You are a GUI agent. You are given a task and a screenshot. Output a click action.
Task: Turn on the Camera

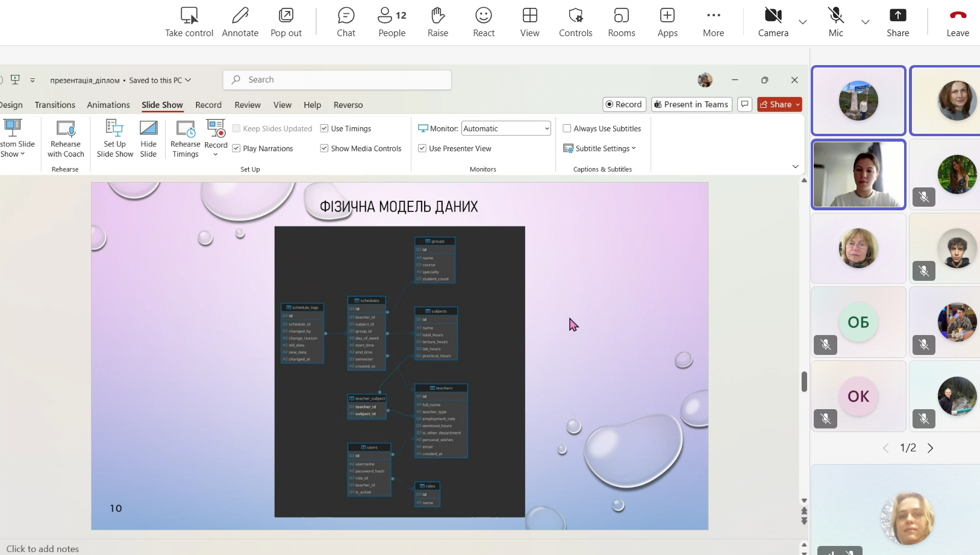coord(773,22)
